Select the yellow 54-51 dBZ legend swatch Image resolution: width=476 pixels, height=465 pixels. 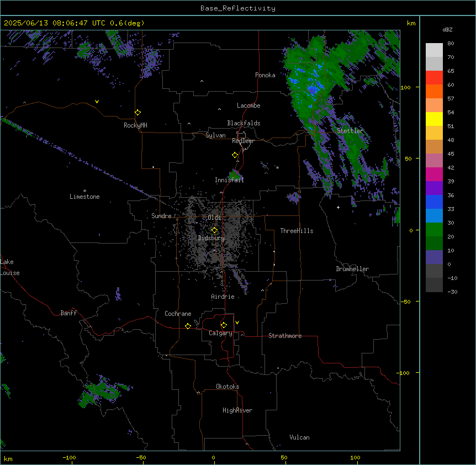(434, 119)
